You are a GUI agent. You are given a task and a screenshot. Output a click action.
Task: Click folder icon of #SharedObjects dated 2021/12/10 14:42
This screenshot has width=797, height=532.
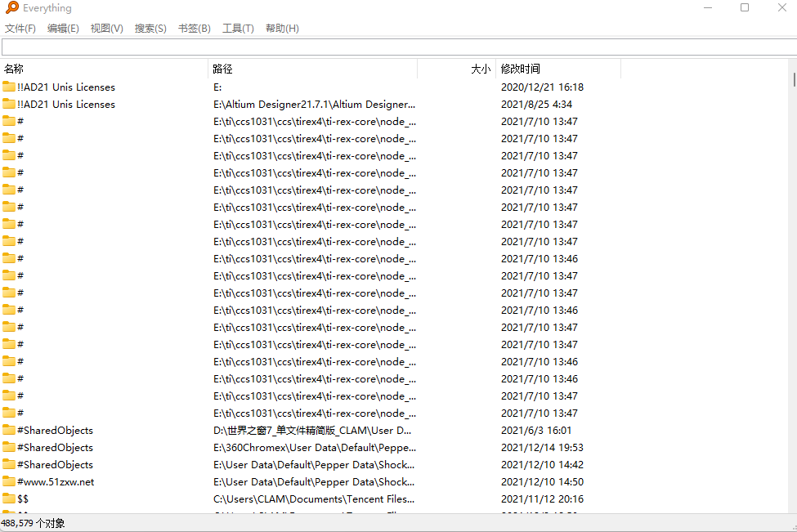(9, 464)
